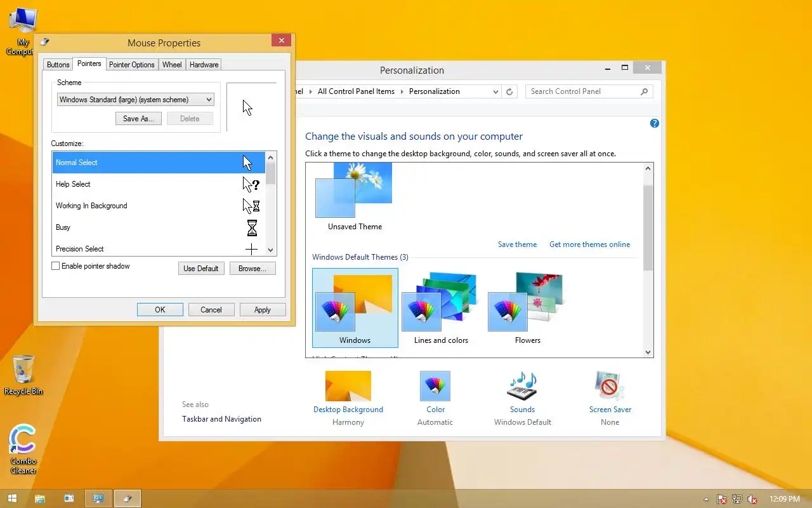Open the Wheel tab
The width and height of the screenshot is (812, 508).
point(172,65)
